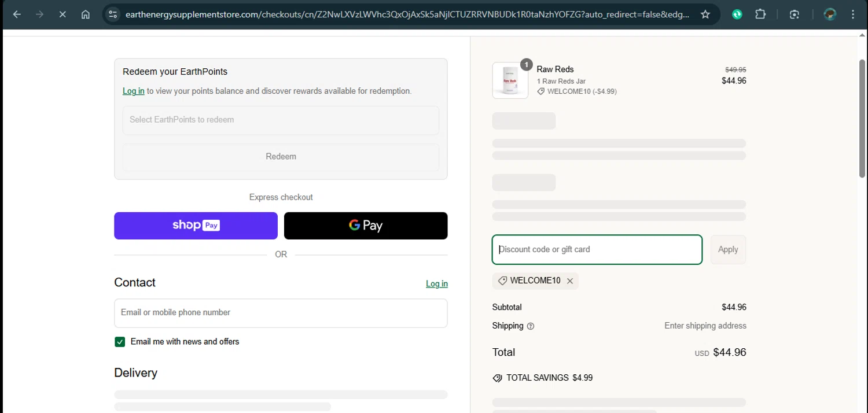Click the Subtotal label
This screenshot has height=413, width=868.
[507, 308]
